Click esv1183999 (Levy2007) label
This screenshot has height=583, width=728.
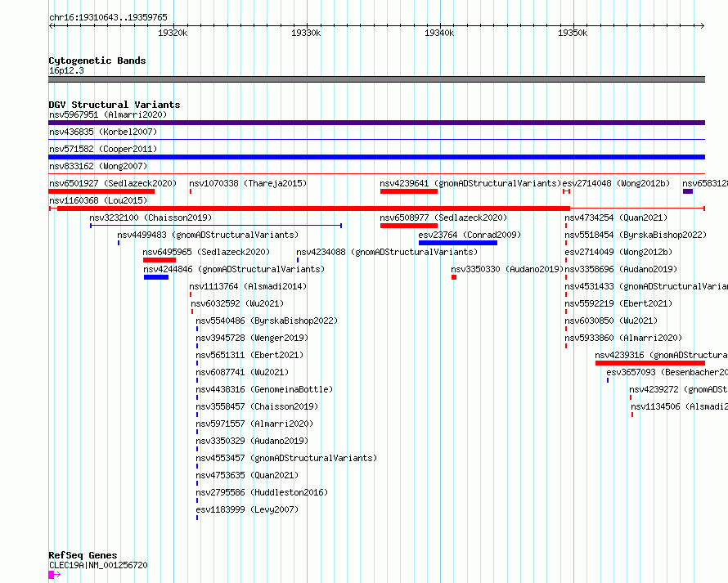coord(247,509)
